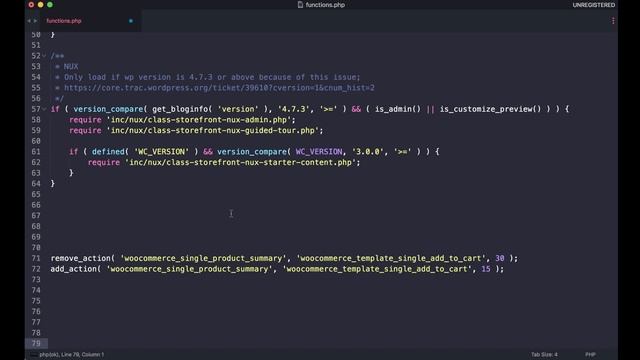Click the priority value 15 on line 72
Screen dimensions: 640x360
486,269
